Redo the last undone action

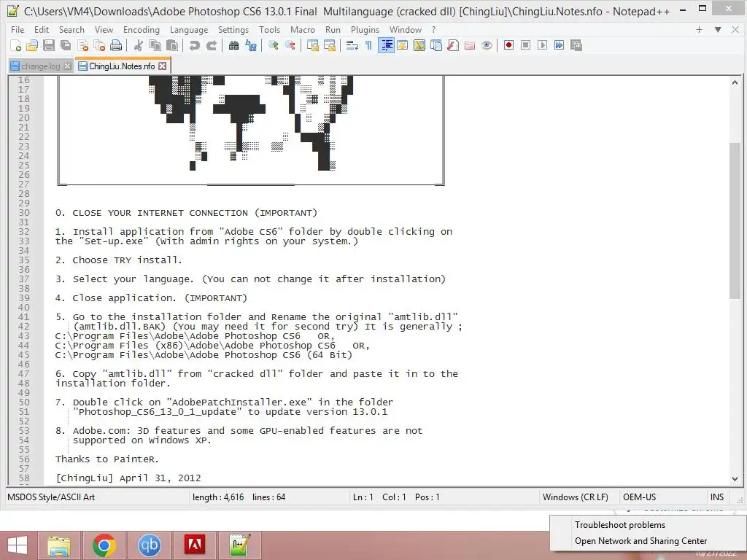tap(211, 45)
